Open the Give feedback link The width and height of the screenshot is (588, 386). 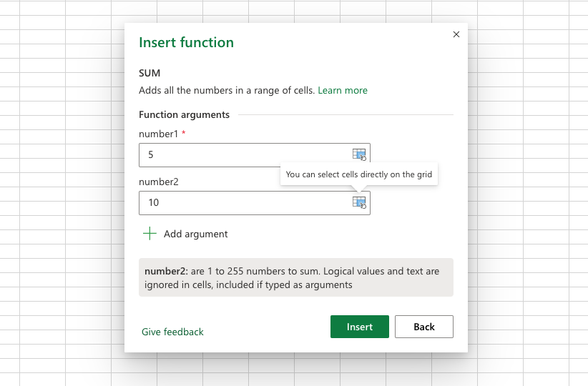click(172, 332)
